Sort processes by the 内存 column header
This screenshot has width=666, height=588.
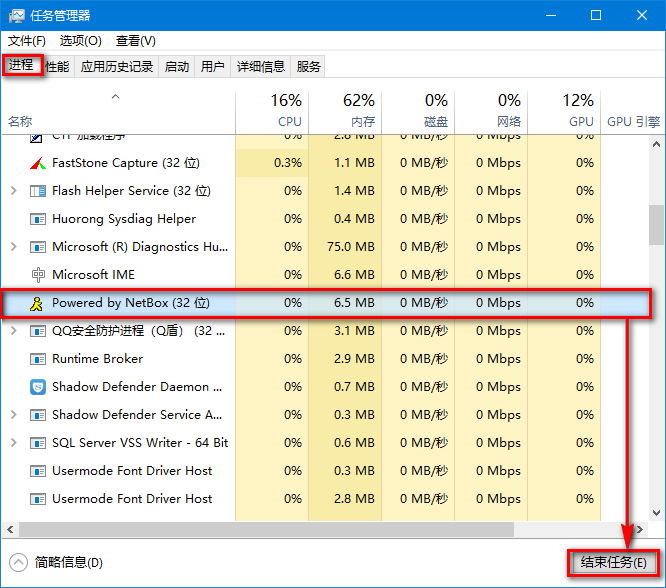(x=345, y=110)
